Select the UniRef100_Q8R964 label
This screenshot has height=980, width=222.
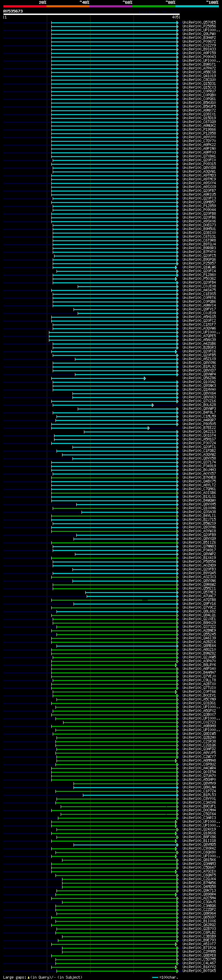click(199, 913)
